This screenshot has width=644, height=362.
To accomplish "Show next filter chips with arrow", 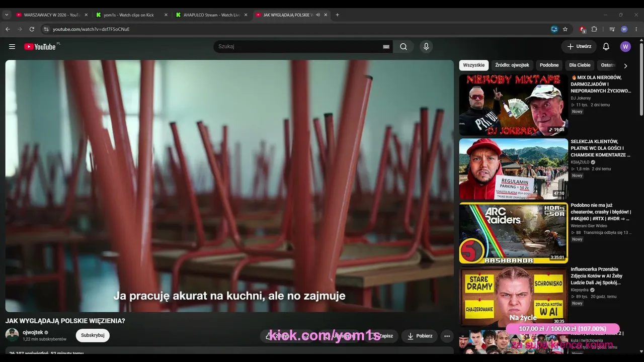I will [625, 65].
